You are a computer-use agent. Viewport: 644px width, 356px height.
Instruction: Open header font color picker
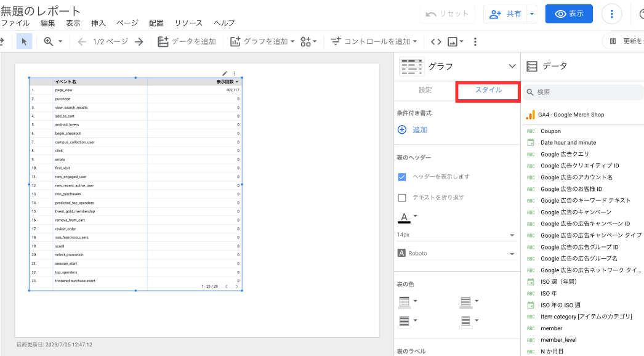[x=407, y=217]
